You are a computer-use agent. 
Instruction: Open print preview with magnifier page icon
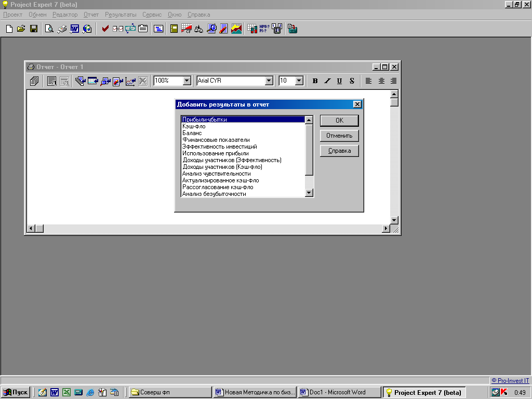[49, 29]
